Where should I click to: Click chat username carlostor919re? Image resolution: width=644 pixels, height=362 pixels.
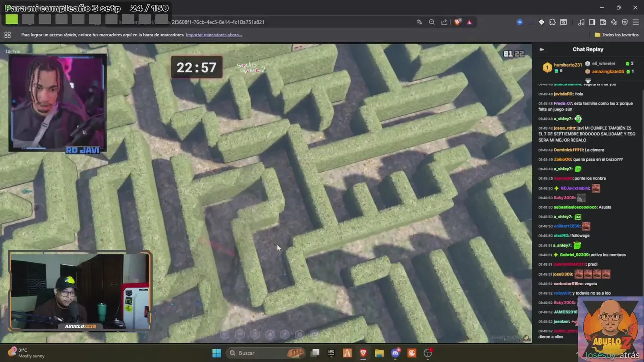point(569,284)
